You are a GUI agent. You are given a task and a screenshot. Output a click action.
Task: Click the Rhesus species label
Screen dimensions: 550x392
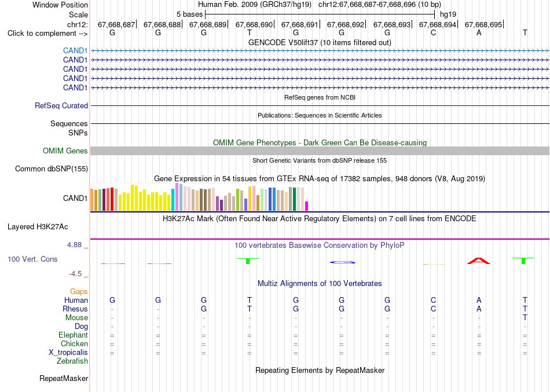click(x=75, y=309)
